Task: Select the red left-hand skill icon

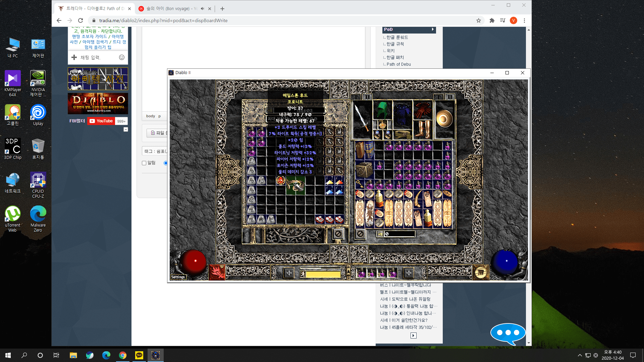Action: (x=217, y=273)
